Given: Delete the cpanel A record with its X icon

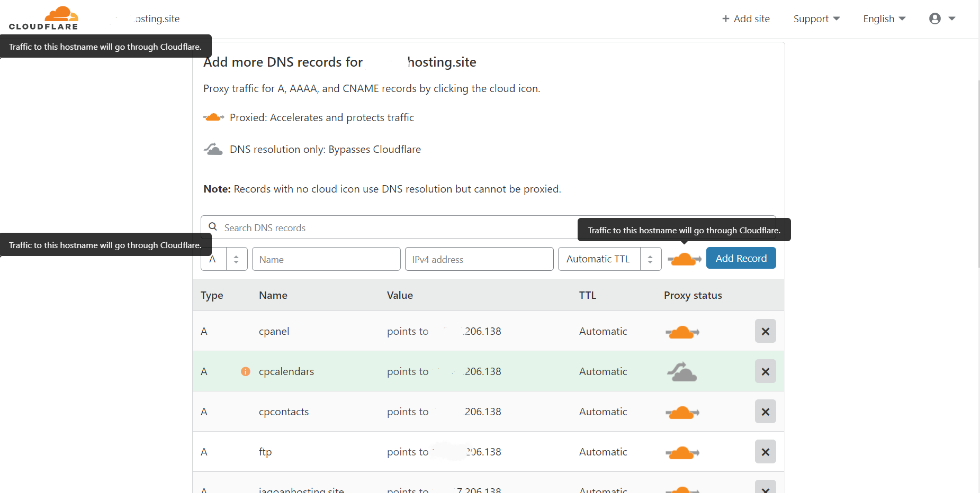Looking at the screenshot, I should [765, 331].
